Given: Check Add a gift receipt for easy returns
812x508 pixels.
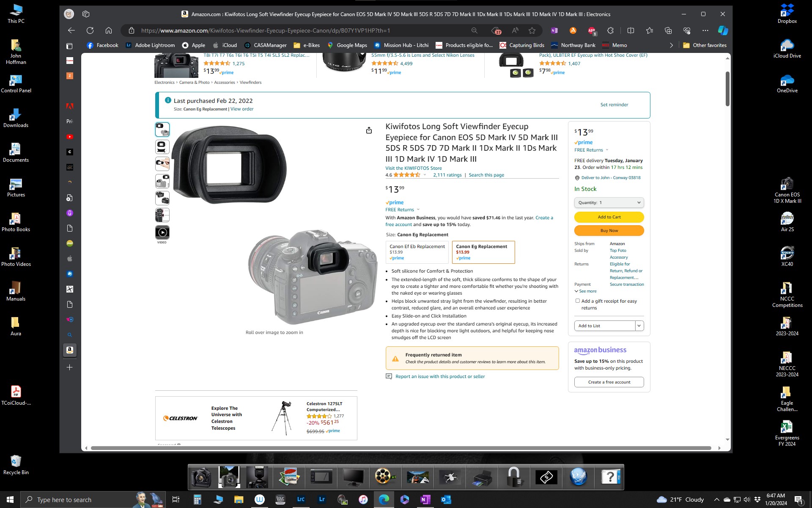Looking at the screenshot, I should (577, 301).
